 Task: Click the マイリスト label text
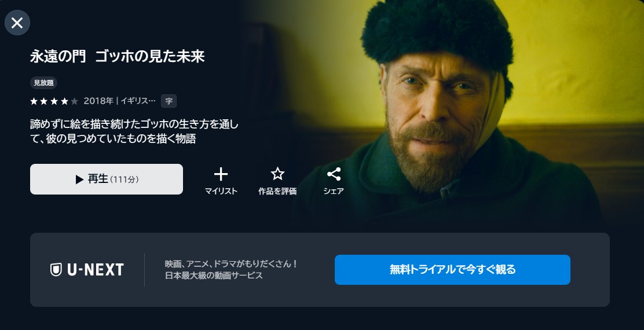click(221, 191)
